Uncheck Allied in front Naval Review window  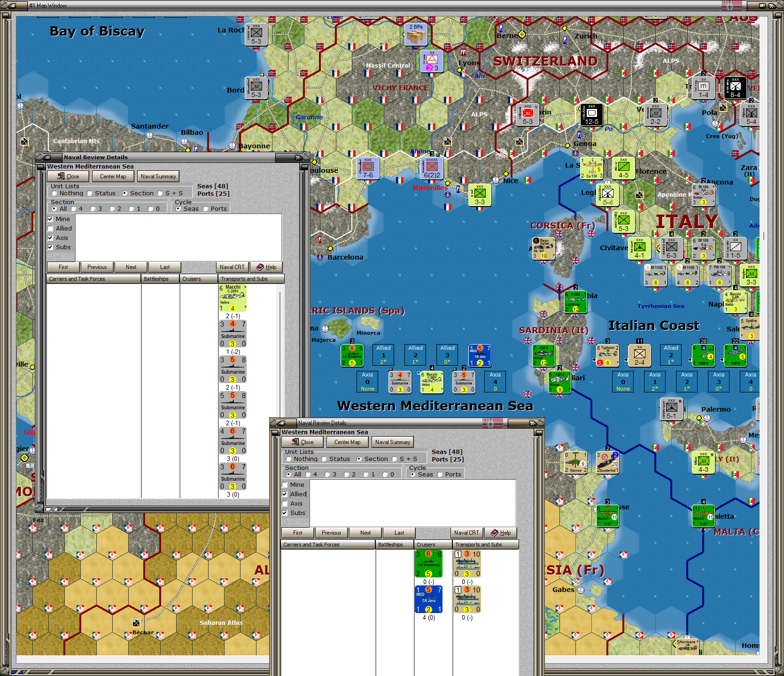click(x=285, y=494)
